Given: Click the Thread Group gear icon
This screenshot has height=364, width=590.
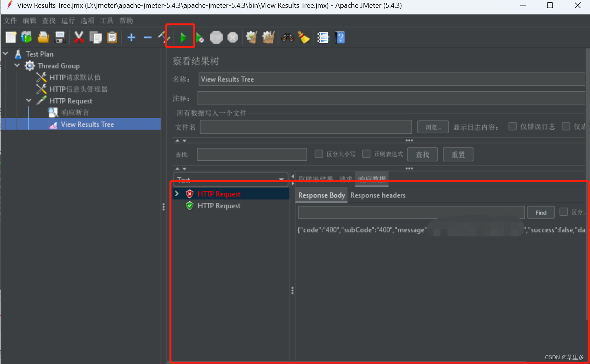Looking at the screenshot, I should 30,66.
